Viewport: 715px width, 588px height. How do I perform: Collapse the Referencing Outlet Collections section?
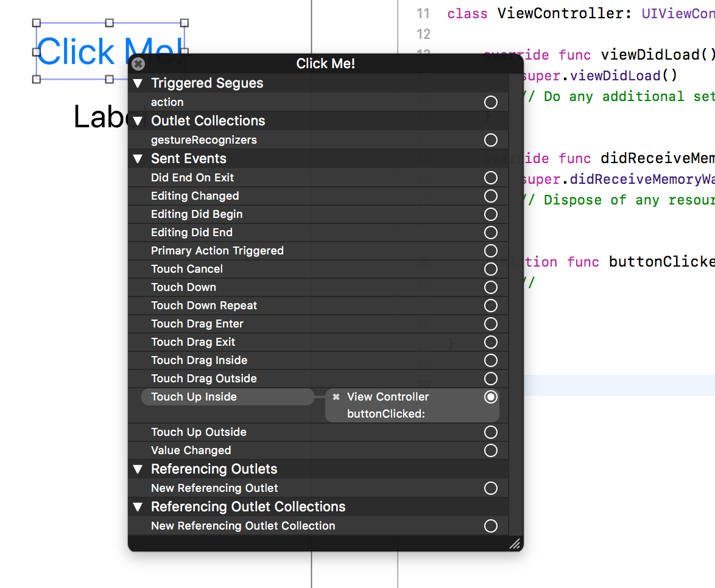tap(138, 506)
